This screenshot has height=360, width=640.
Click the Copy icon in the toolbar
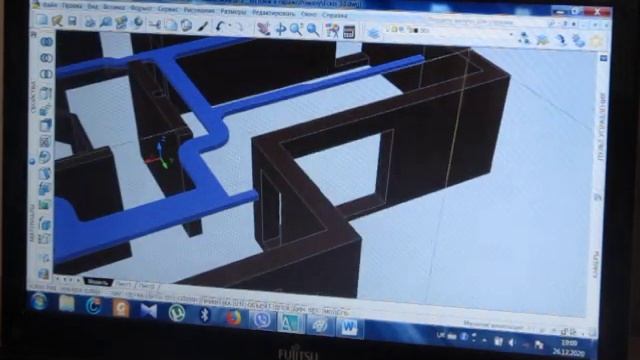(x=171, y=25)
